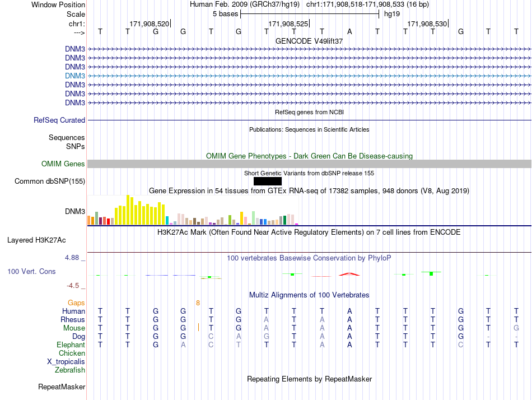Select the Rhesus alignment row label
The height and width of the screenshot is (400, 532).
pos(73,319)
